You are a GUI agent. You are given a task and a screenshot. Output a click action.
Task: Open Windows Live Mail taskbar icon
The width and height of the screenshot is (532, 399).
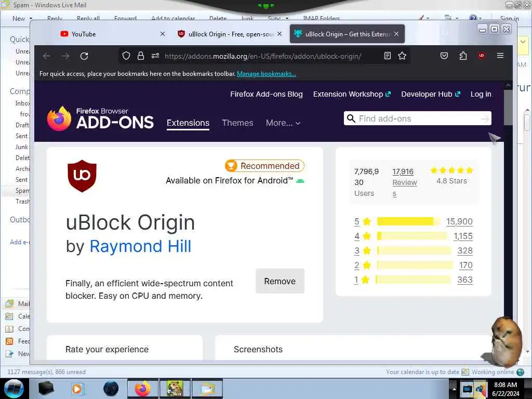207,389
